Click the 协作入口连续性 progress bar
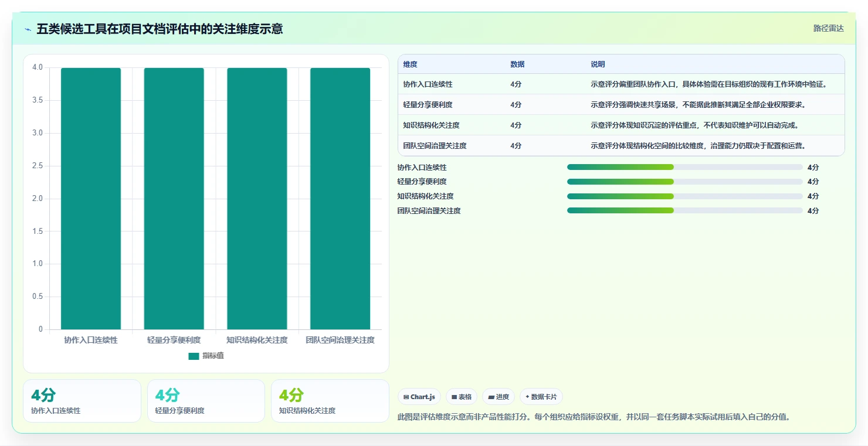The width and height of the screenshot is (868, 446). [685, 167]
